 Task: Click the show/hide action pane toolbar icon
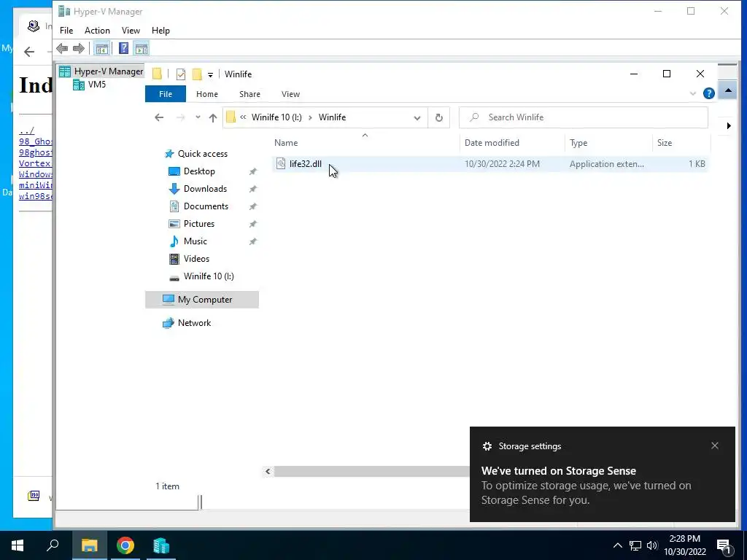point(141,48)
